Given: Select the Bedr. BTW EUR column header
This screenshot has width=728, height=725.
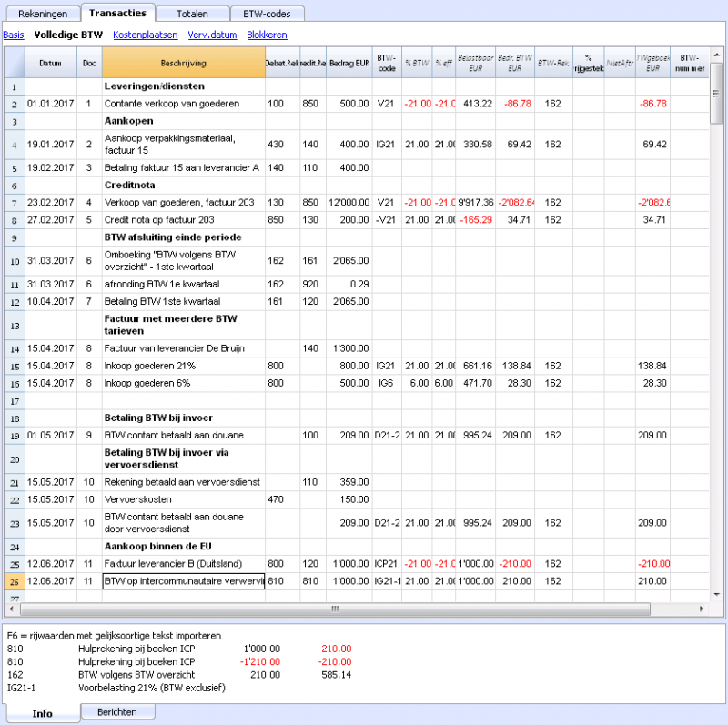Looking at the screenshot, I should 515,63.
